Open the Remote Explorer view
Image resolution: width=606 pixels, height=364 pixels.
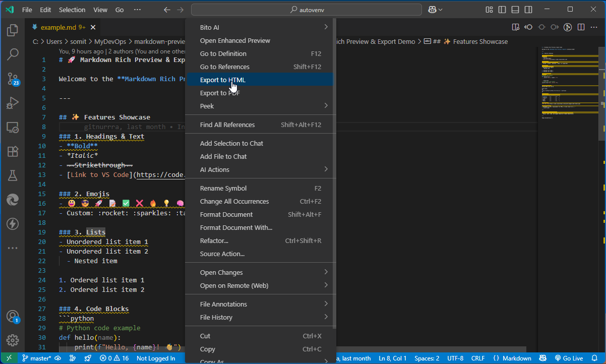(13, 127)
